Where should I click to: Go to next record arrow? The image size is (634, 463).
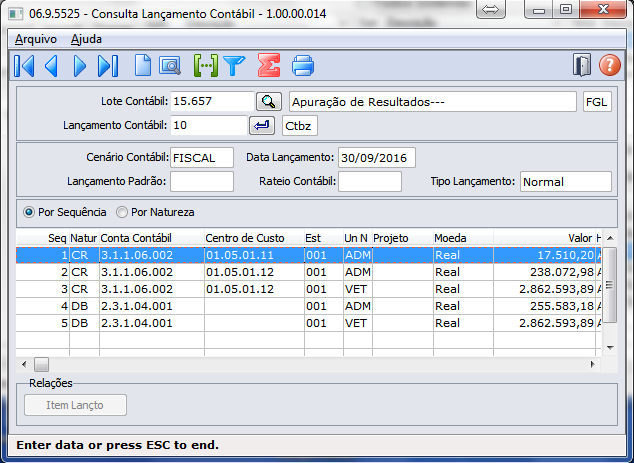click(x=80, y=66)
